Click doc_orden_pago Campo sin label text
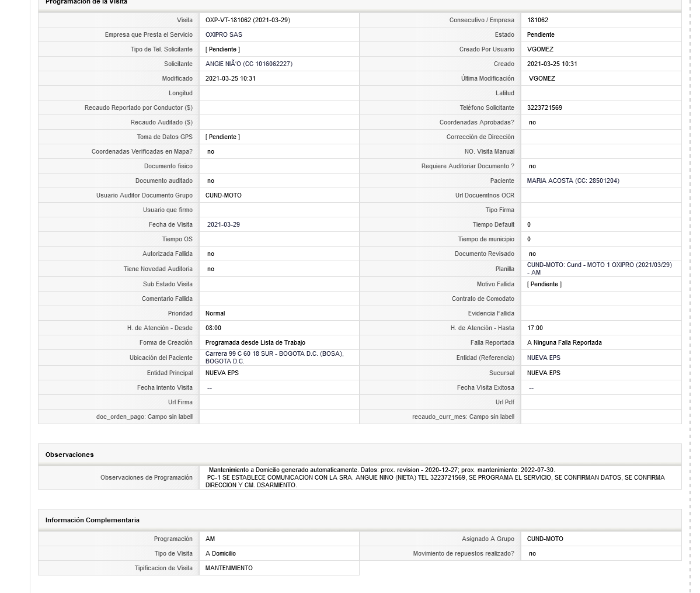 (144, 417)
